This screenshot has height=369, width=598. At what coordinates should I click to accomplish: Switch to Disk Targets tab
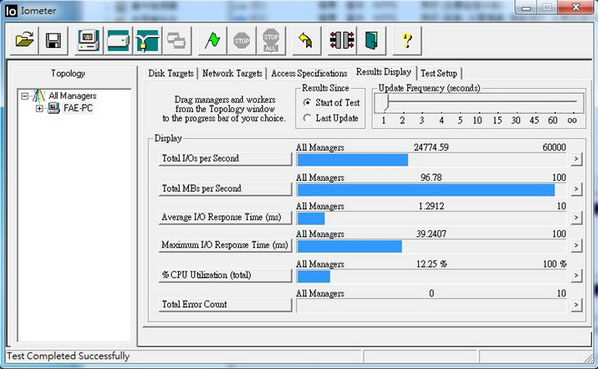[171, 73]
